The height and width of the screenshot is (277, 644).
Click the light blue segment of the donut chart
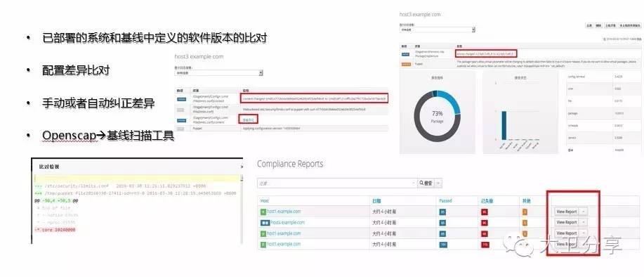(x=452, y=101)
